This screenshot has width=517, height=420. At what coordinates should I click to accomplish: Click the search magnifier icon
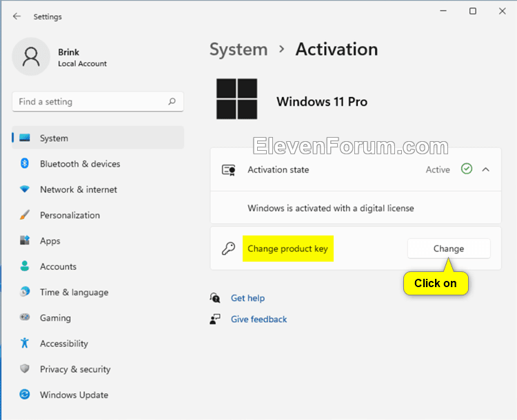click(x=172, y=101)
